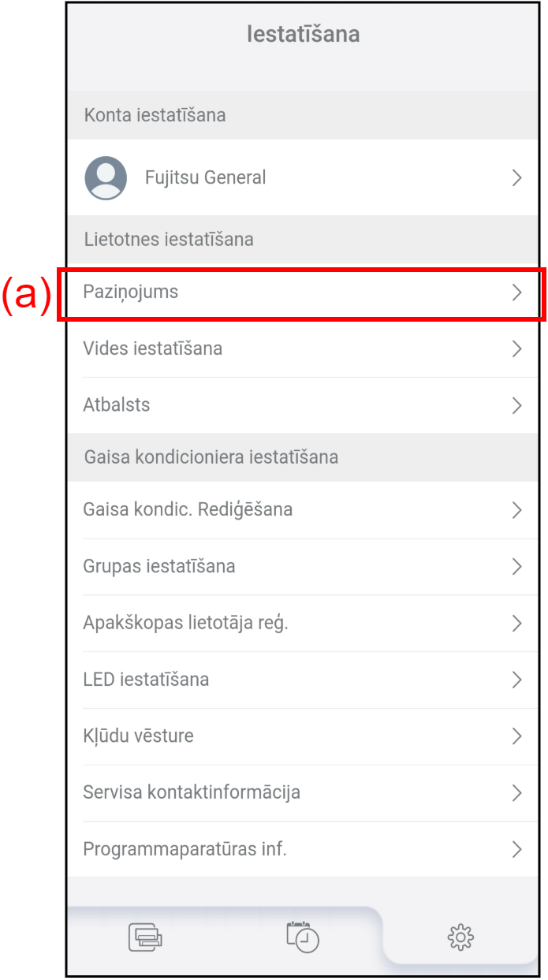Select the settings gear tab icon
Screen dimensions: 548x980
[460, 937]
